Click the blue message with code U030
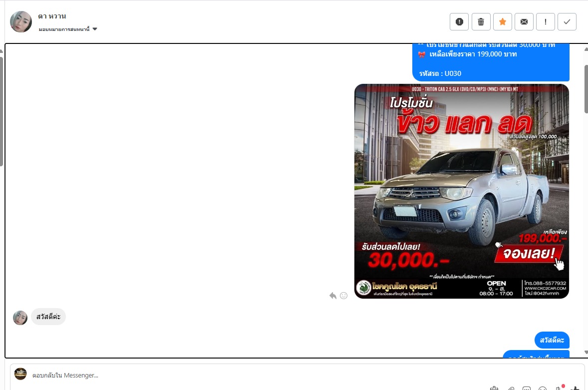The image size is (588, 390). coord(491,62)
